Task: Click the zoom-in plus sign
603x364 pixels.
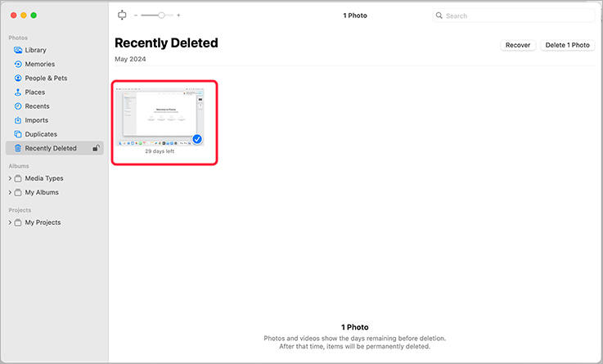Action: [178, 16]
